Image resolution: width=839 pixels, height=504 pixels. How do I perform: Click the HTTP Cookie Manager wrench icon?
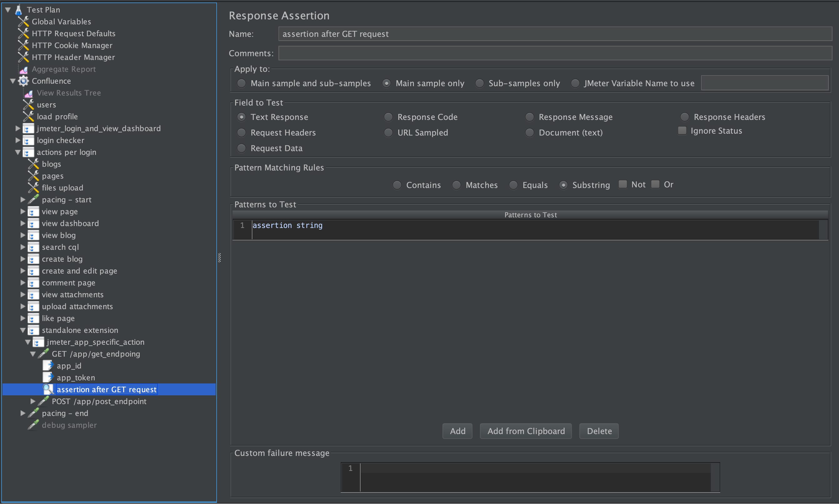(23, 45)
